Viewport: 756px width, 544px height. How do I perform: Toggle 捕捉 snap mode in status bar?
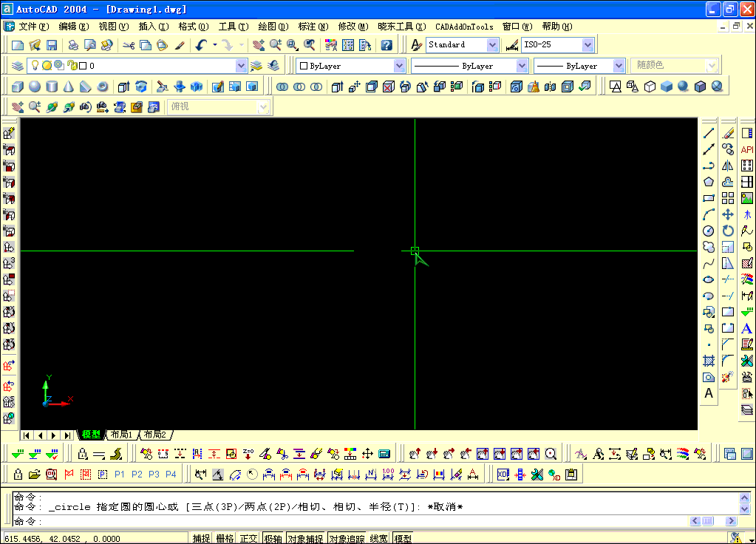[201, 539]
